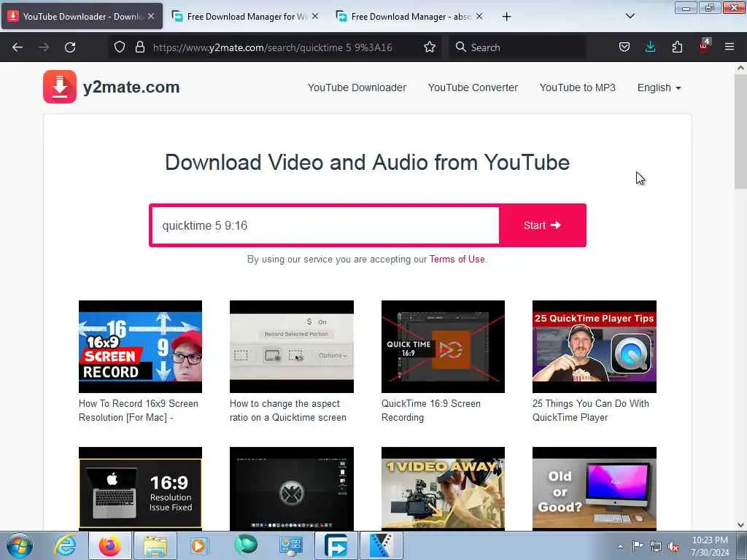Open the Firefox downloads arrow icon
Image resolution: width=747 pixels, height=560 pixels.
[650, 47]
